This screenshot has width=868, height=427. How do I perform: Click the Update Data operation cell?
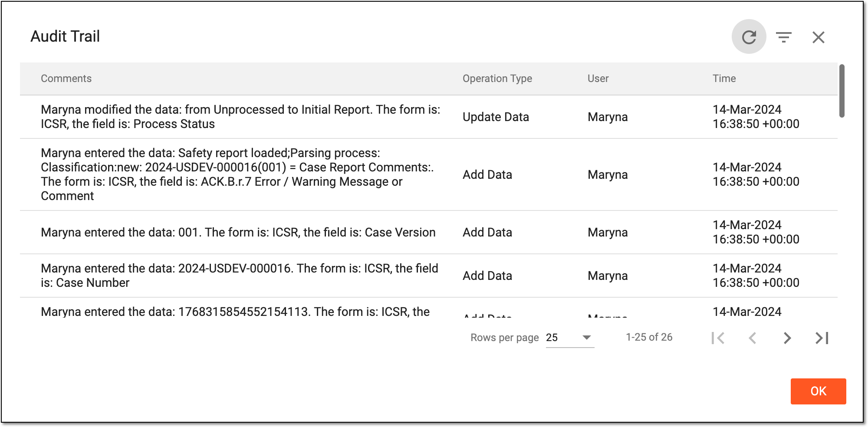[x=496, y=117]
